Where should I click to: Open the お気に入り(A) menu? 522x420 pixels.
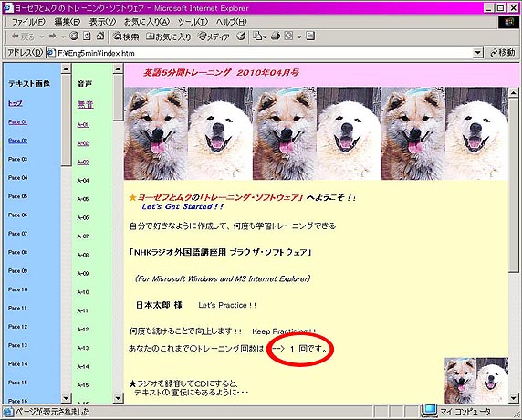pyautogui.click(x=147, y=22)
